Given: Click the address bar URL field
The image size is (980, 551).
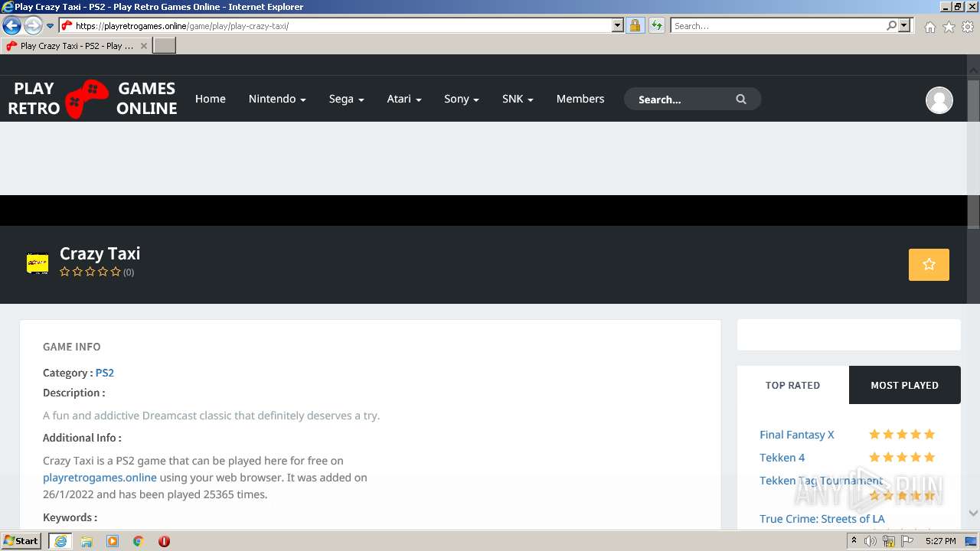Looking at the screenshot, I should [x=341, y=25].
